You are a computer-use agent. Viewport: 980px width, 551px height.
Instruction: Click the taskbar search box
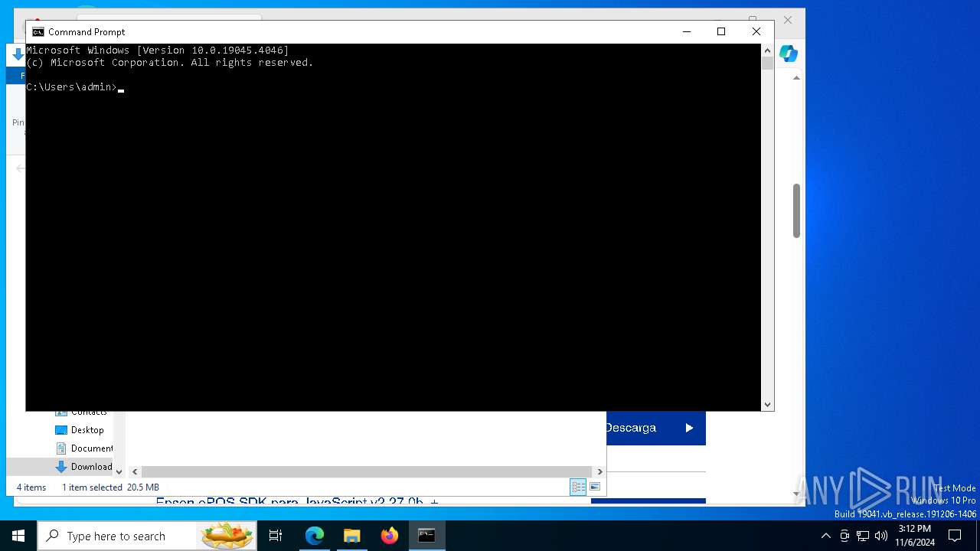pyautogui.click(x=149, y=536)
